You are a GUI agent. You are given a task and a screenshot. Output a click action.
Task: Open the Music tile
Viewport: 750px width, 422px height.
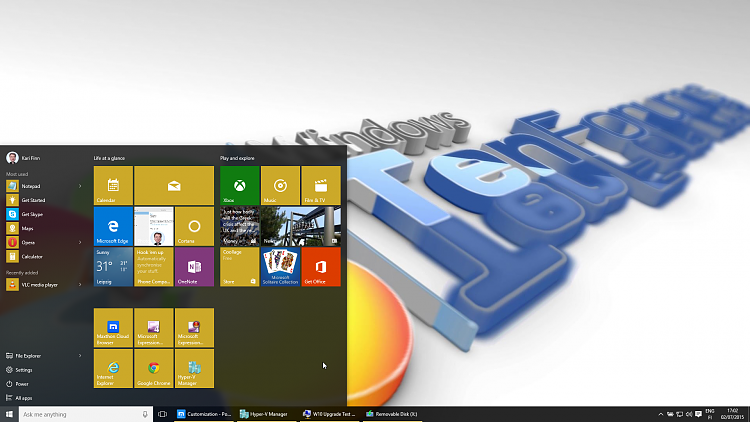[x=280, y=186]
